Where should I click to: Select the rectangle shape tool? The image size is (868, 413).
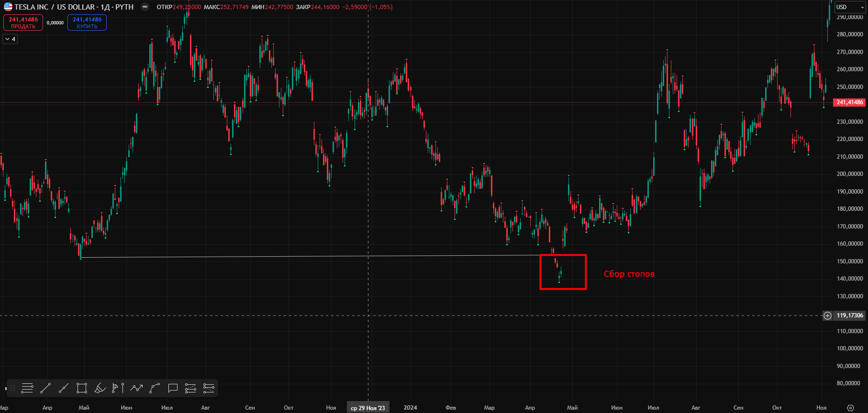click(82, 388)
